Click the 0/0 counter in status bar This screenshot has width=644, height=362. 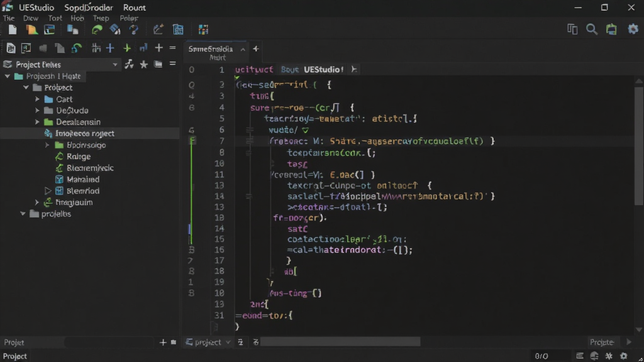click(x=541, y=356)
